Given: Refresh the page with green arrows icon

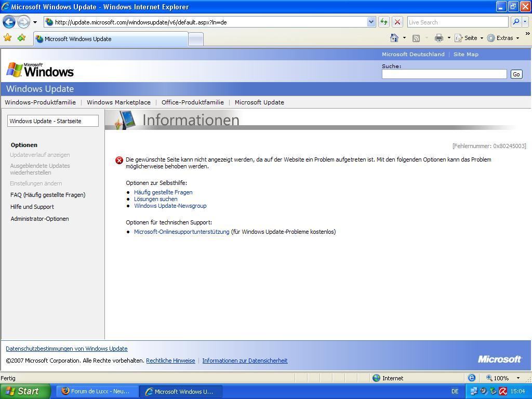Looking at the screenshot, I should point(384,22).
